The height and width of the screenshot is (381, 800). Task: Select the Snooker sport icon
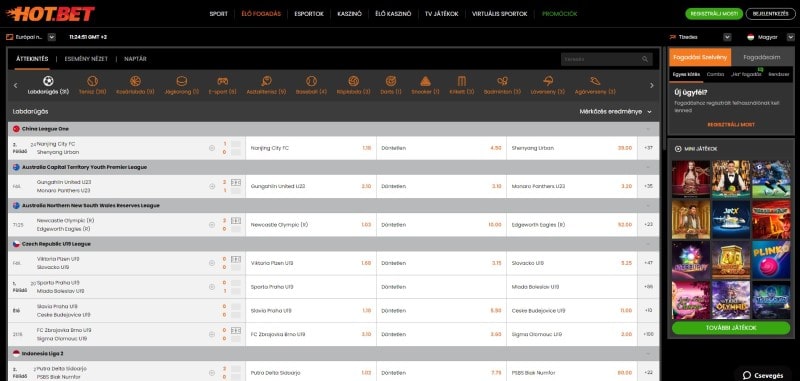point(426,81)
